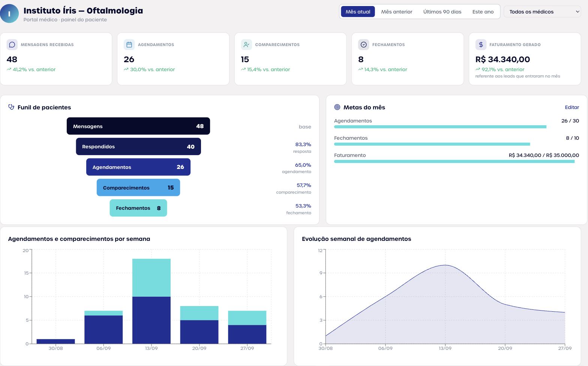The height and width of the screenshot is (366, 588).
Task: Click the 06/09 stacked bar in weekly chart
Action: [103, 327]
